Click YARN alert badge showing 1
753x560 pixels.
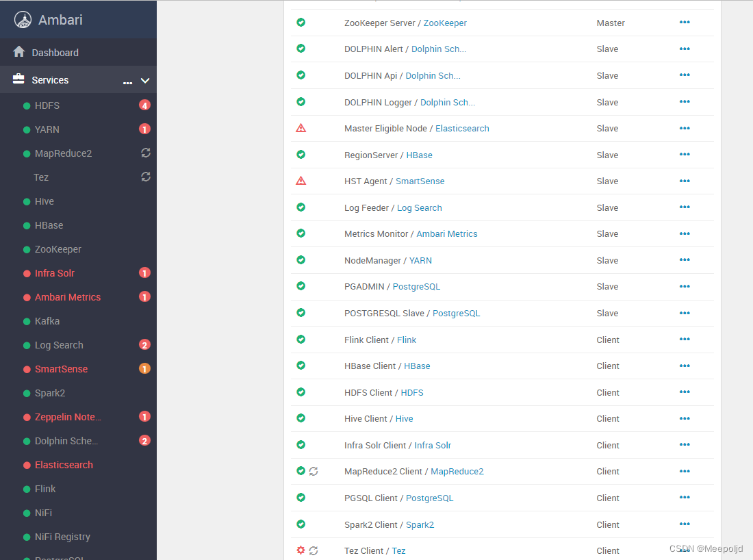pos(144,129)
